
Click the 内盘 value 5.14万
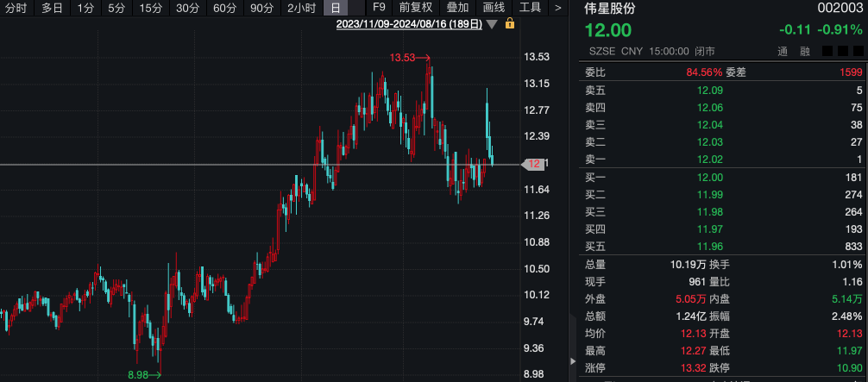click(847, 299)
